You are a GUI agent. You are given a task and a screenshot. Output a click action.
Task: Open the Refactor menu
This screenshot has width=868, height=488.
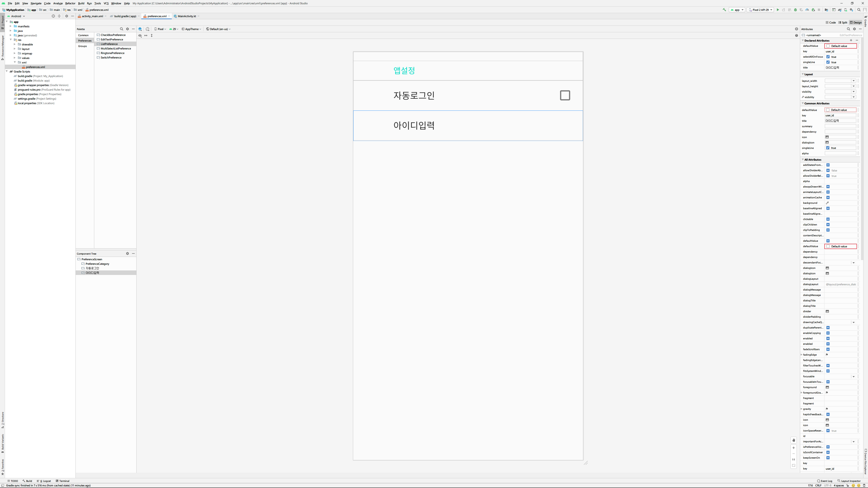click(70, 3)
